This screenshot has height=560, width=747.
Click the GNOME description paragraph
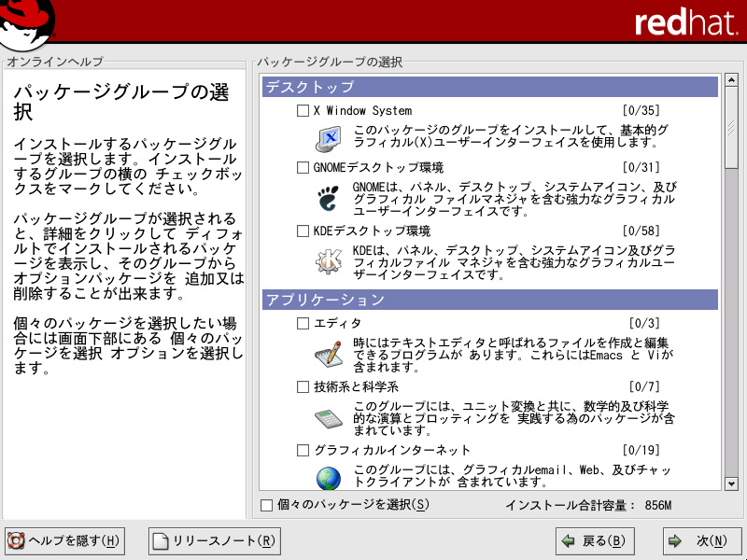point(514,199)
